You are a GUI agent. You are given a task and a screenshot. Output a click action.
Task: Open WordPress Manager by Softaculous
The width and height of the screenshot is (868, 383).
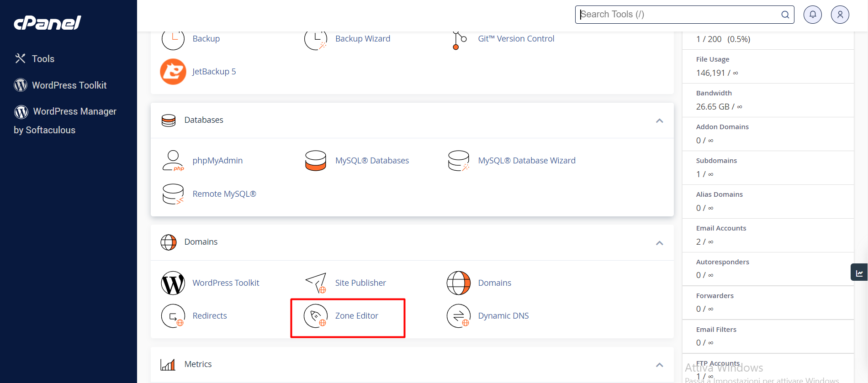point(74,112)
